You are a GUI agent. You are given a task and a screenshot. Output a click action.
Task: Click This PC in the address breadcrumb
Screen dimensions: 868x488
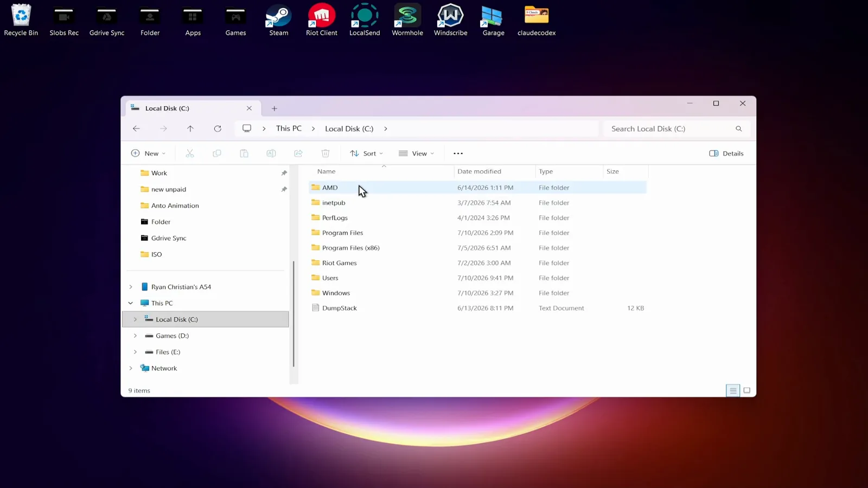click(x=289, y=129)
